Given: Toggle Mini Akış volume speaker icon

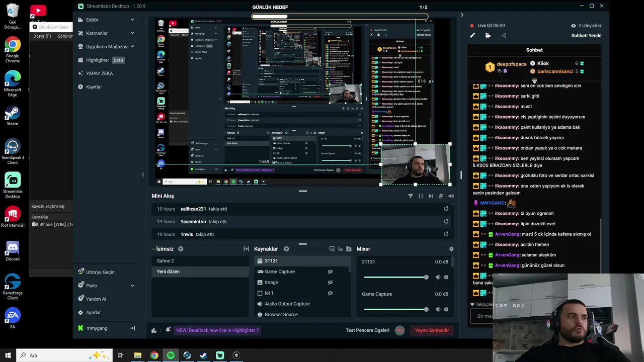Looking at the screenshot, I should pyautogui.click(x=451, y=196).
